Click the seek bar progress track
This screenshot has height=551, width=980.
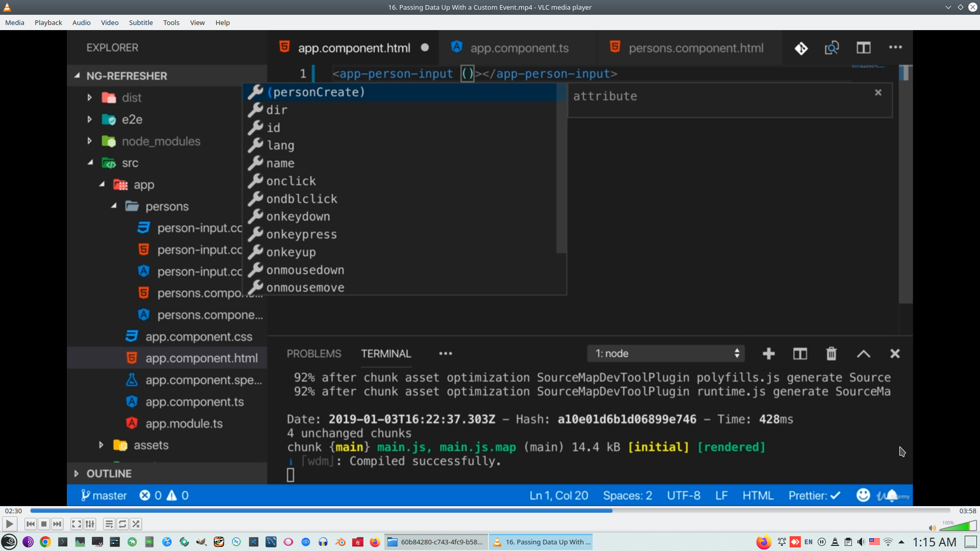point(490,511)
